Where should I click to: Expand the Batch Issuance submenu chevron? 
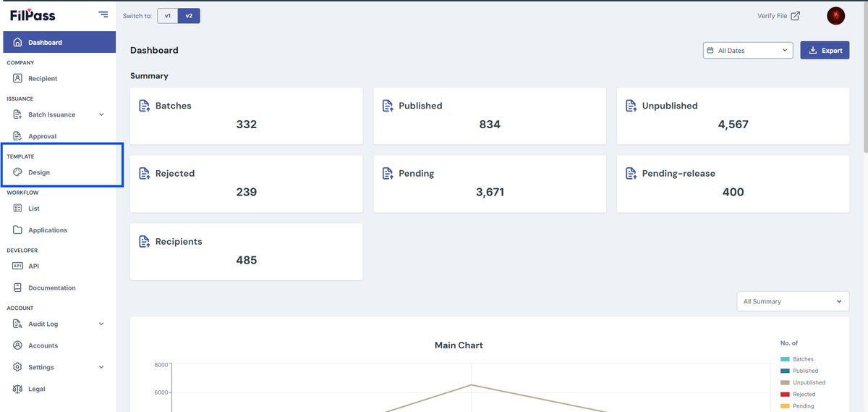101,114
